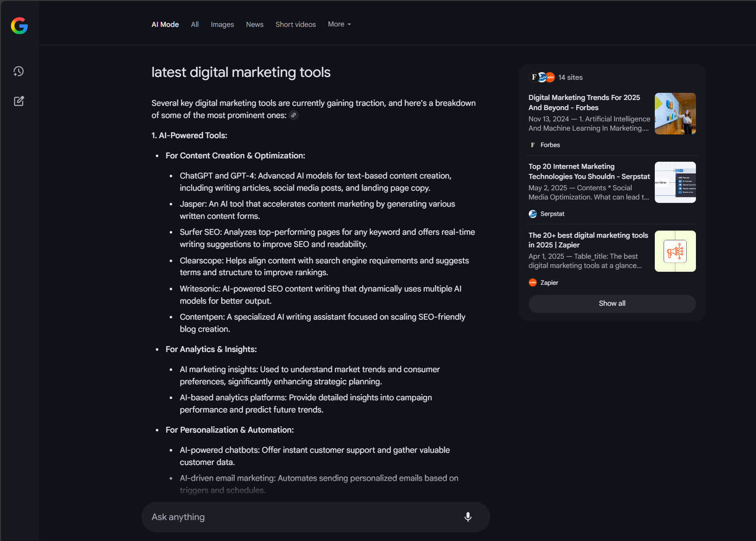Click the Forbes source name label
This screenshot has height=541, width=756.
click(550, 145)
